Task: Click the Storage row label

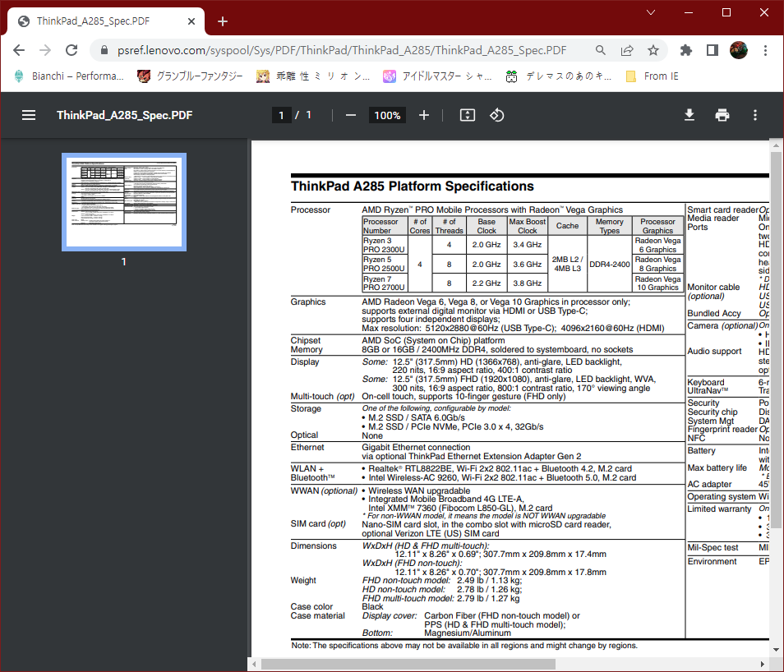Action: [x=306, y=408]
